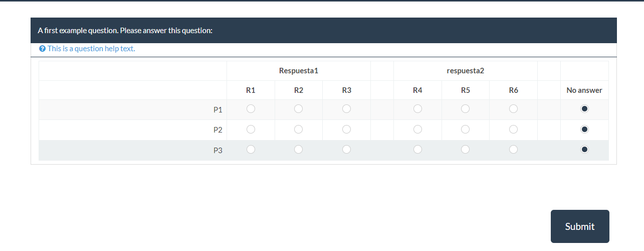Click the help question-mark icon
Viewport: 644px width, 251px height.
[42, 49]
